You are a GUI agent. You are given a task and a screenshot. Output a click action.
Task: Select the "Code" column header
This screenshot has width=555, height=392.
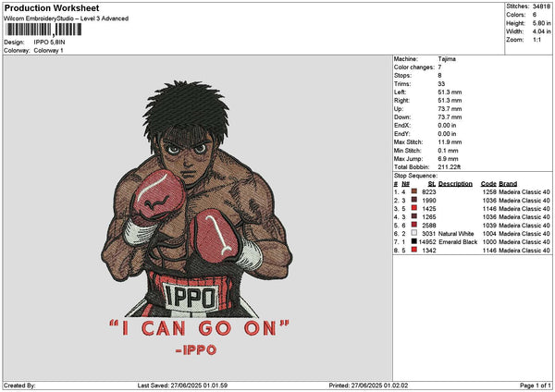[488, 184]
